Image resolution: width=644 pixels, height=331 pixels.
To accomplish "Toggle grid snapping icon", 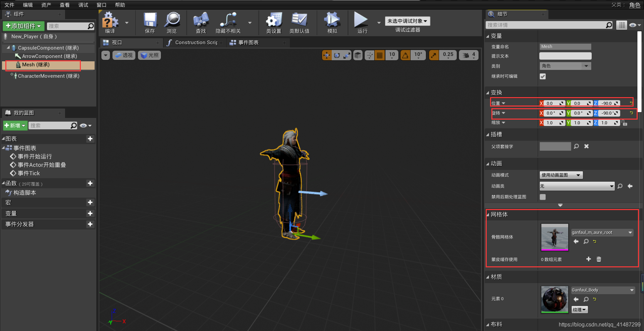I will tap(380, 55).
